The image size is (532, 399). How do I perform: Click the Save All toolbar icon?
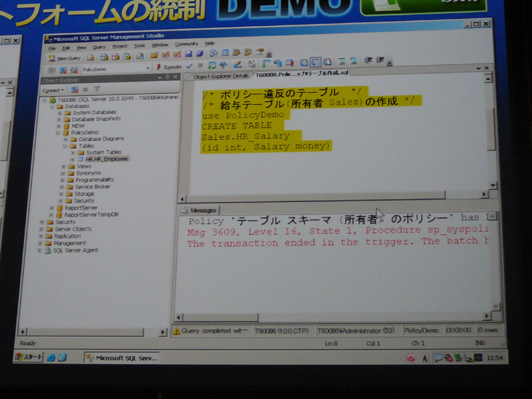[200, 53]
